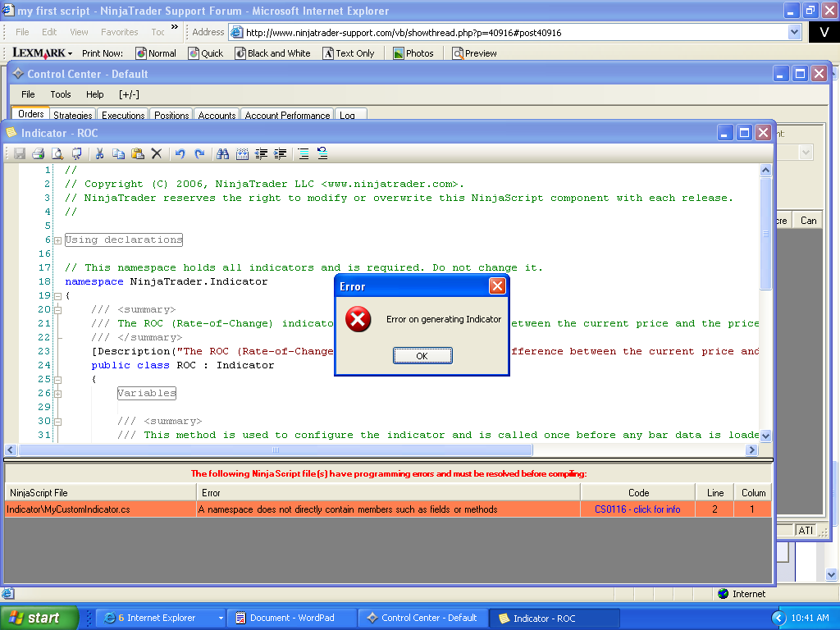Open Tools menu in Control Center
Image resolution: width=840 pixels, height=630 pixels.
coord(61,94)
